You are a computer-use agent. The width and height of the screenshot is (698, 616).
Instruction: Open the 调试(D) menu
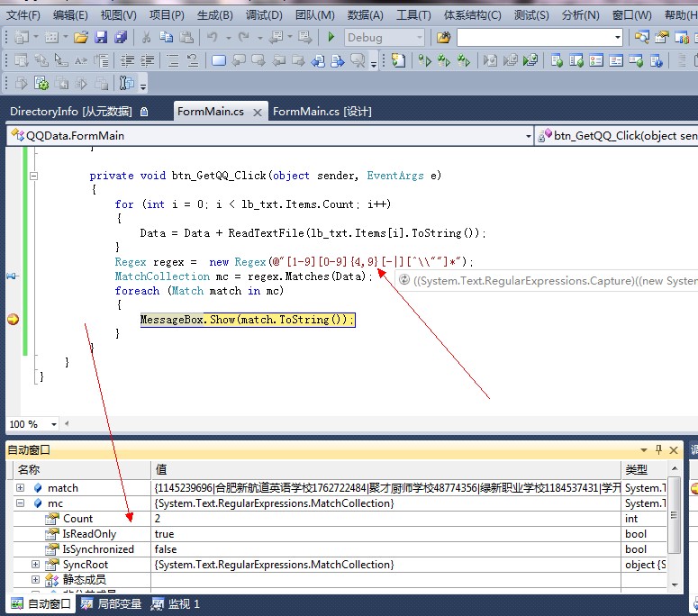[x=263, y=15]
